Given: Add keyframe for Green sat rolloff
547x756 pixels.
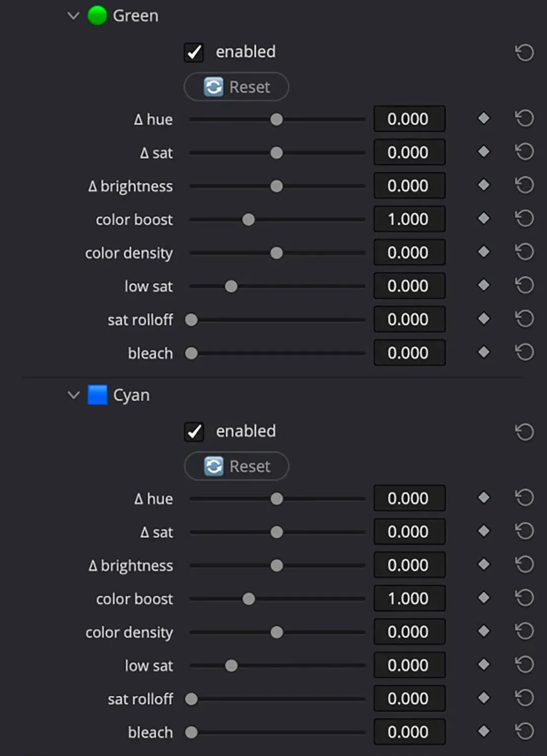Looking at the screenshot, I should [484, 319].
